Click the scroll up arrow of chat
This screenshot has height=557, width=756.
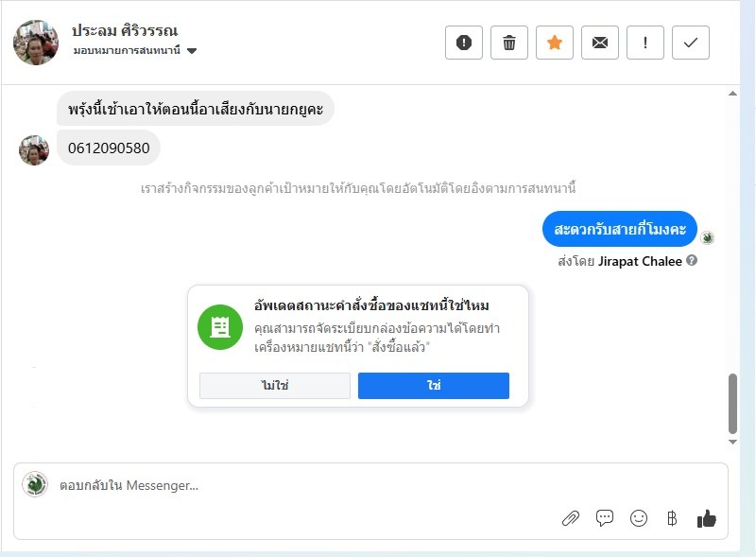pos(732,94)
